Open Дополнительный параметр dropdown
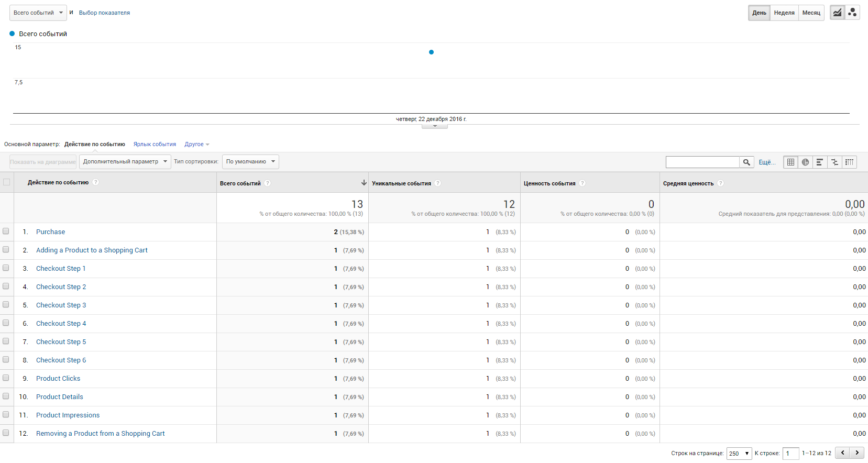This screenshot has height=463, width=868. [x=125, y=161]
